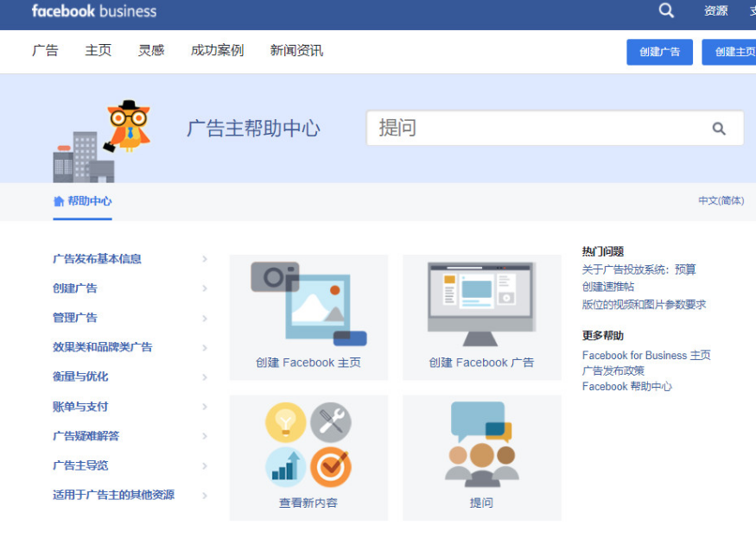Click the magnifier inside the 提问 search box

(x=718, y=129)
